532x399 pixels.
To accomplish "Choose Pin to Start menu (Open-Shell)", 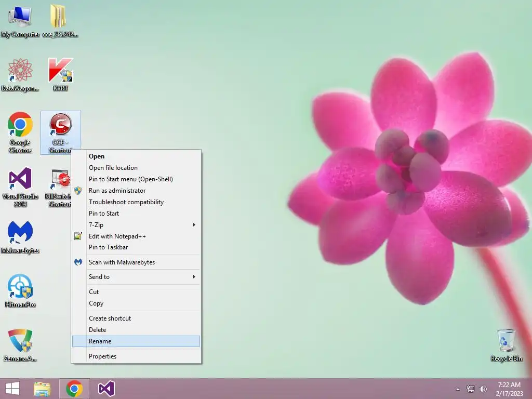I will point(136,179).
